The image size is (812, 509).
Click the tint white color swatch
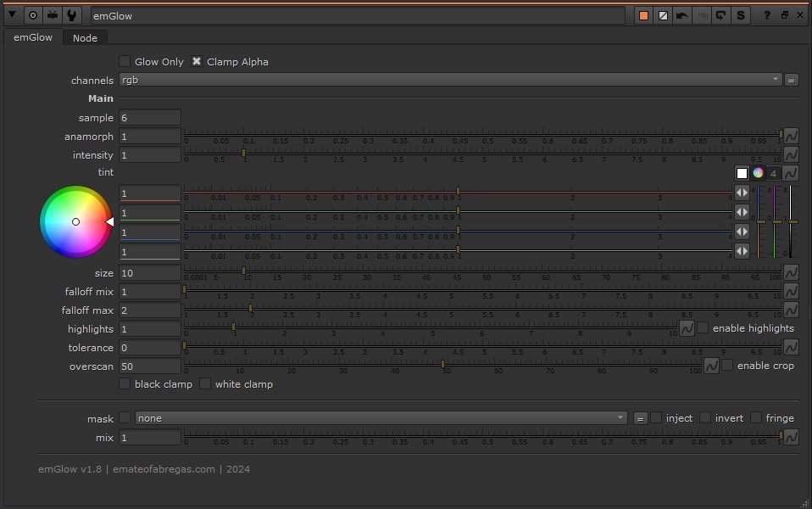click(742, 173)
